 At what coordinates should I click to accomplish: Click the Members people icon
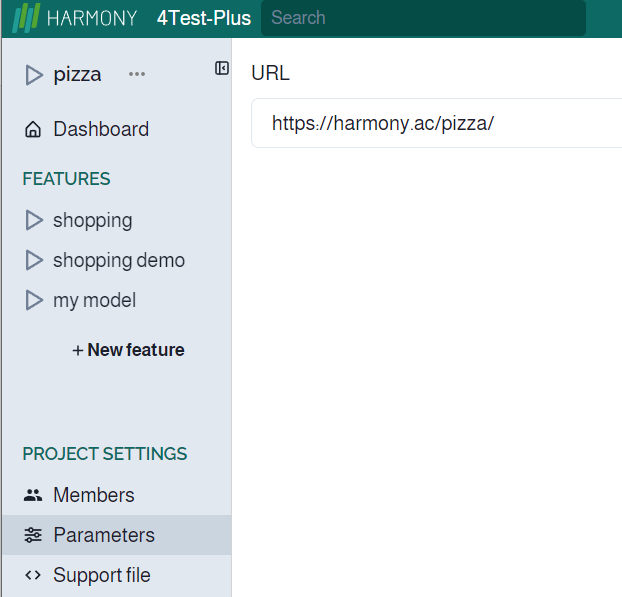point(33,495)
